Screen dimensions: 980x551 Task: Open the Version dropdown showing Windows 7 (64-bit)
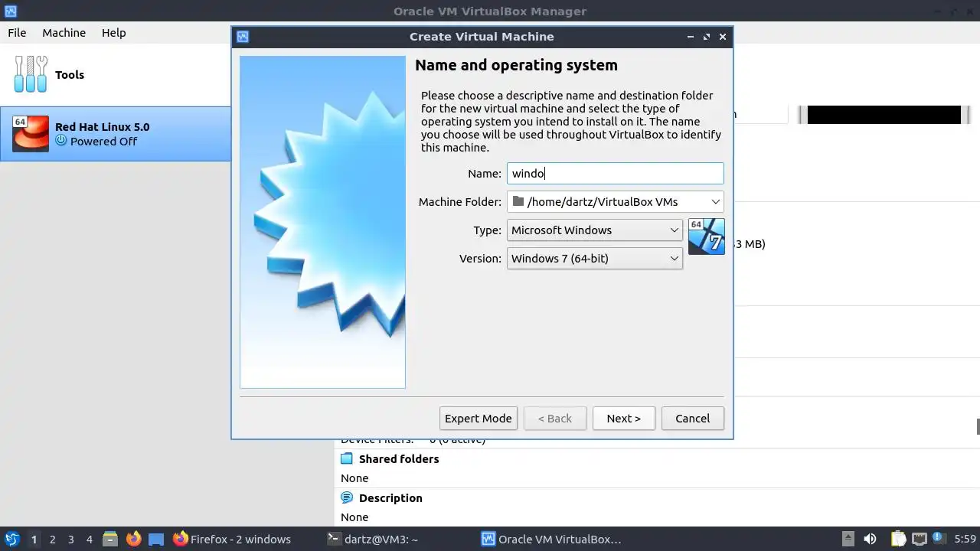point(594,258)
